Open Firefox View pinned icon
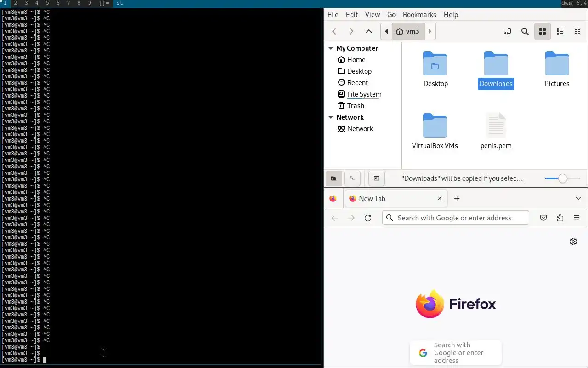This screenshot has height=368, width=588. (333, 199)
